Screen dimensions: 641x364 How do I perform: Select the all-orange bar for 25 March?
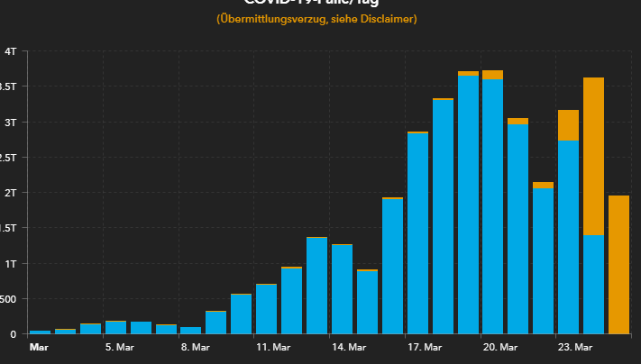[x=618, y=264]
